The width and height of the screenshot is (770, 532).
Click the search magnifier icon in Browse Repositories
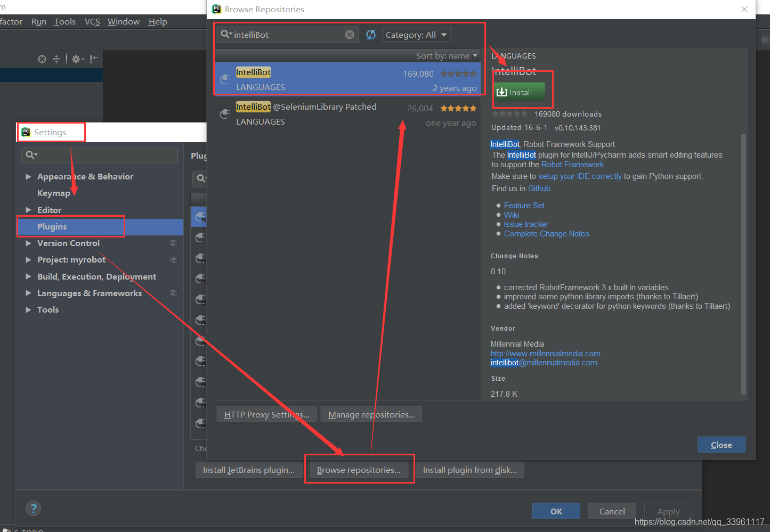click(226, 34)
